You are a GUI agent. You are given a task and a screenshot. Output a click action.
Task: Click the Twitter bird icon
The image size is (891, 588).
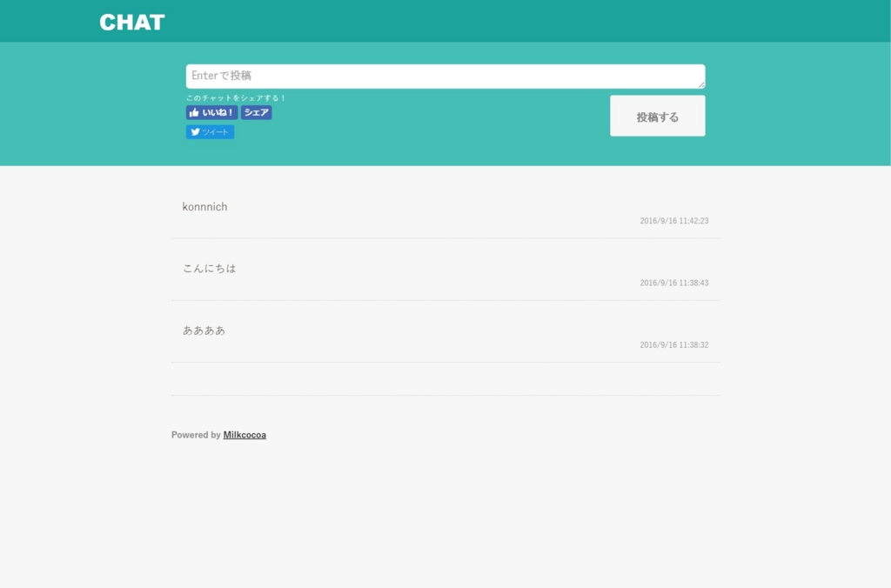[x=195, y=132]
